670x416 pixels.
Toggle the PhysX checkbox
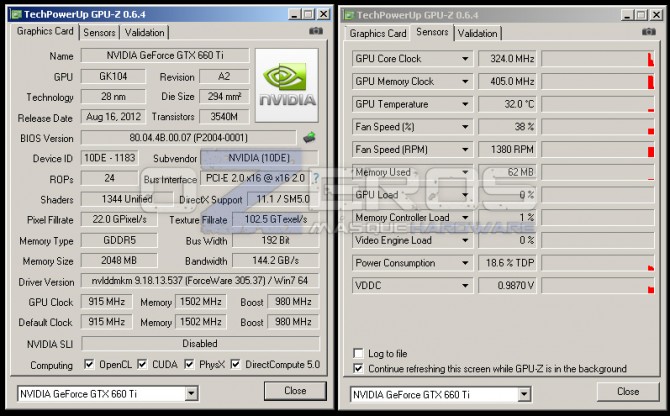189,364
